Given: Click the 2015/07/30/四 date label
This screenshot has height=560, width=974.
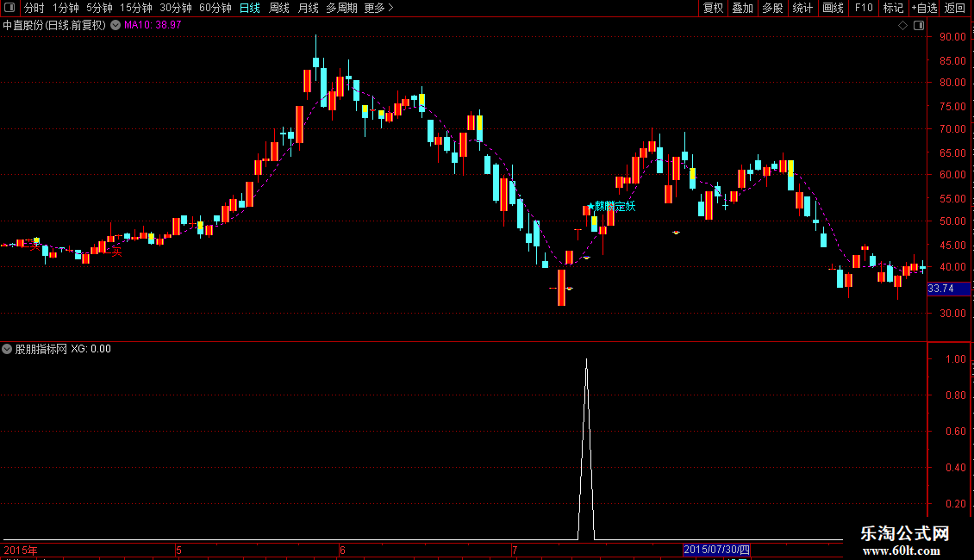Looking at the screenshot, I should (x=717, y=550).
